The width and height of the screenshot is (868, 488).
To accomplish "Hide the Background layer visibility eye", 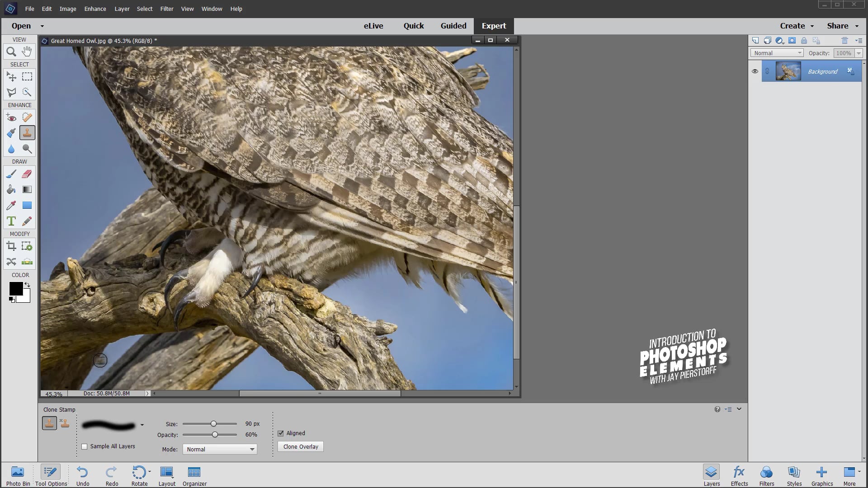I will [x=755, y=71].
